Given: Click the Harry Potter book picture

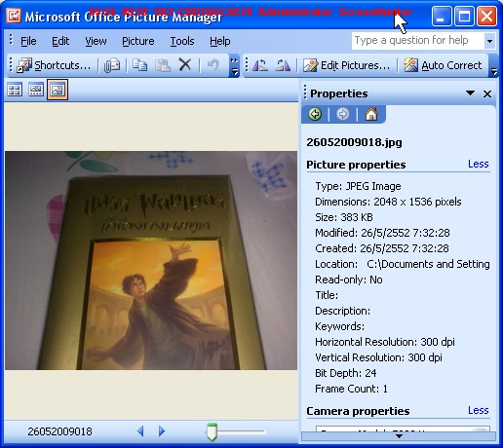Looking at the screenshot, I should pos(151,260).
